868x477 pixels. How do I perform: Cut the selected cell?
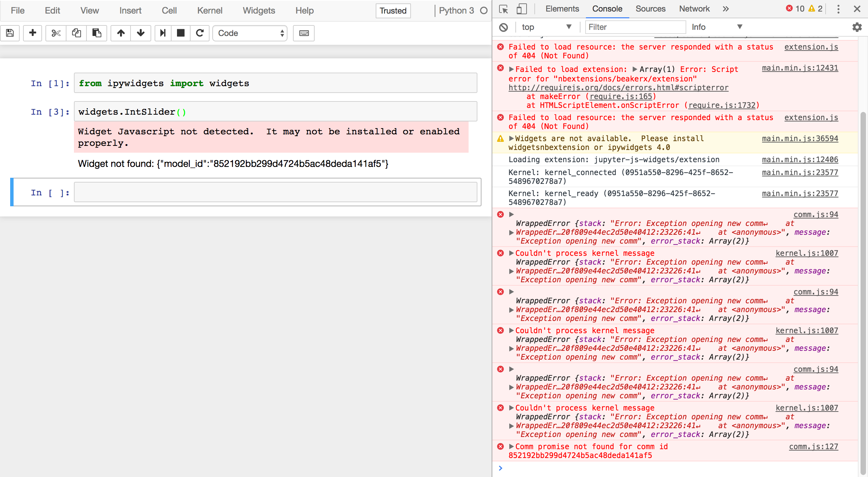pos(55,33)
